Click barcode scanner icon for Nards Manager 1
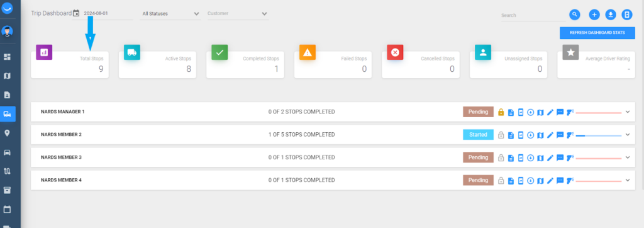Viewport: 644px width, 228px height. point(570,112)
